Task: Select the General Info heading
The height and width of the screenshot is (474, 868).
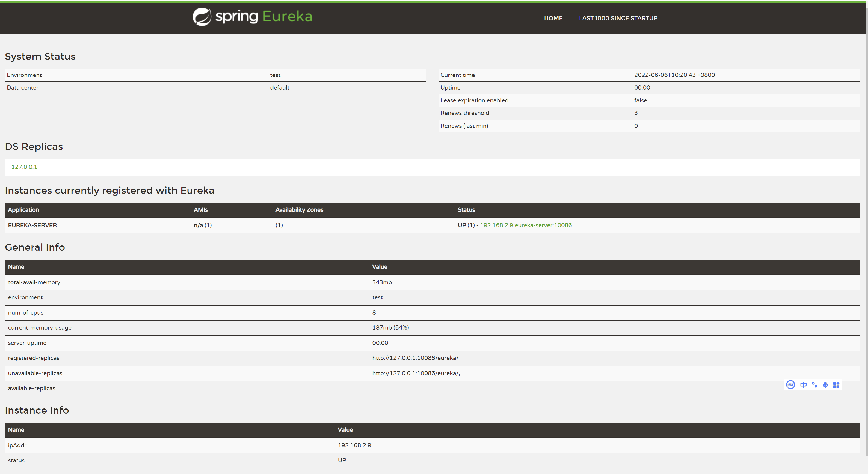Action: 35,247
